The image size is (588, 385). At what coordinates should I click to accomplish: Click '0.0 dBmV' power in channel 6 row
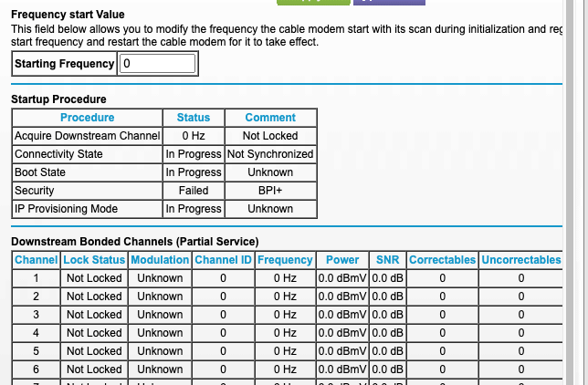pyautogui.click(x=342, y=369)
